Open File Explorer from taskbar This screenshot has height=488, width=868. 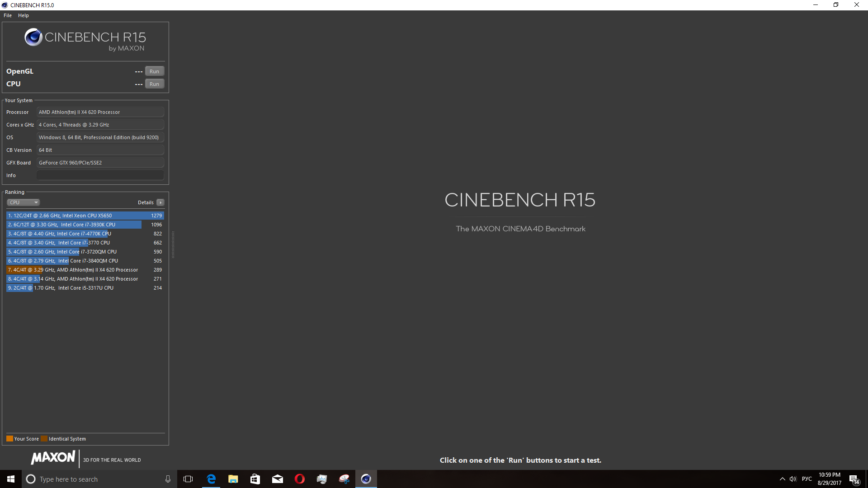point(233,479)
